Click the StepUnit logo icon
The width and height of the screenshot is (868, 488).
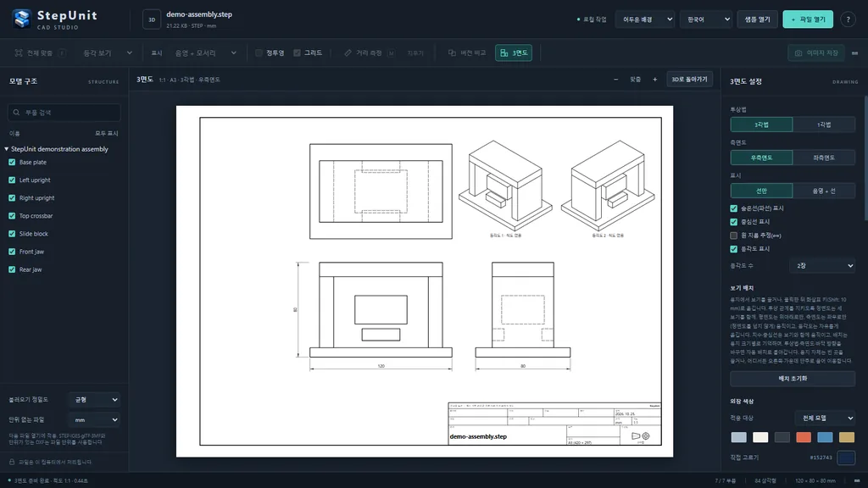click(21, 19)
